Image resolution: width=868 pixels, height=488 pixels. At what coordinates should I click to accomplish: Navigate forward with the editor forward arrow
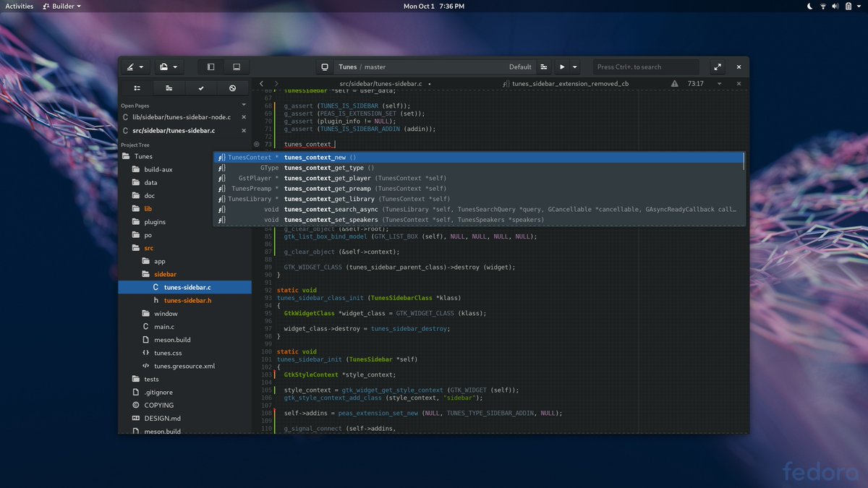point(276,84)
